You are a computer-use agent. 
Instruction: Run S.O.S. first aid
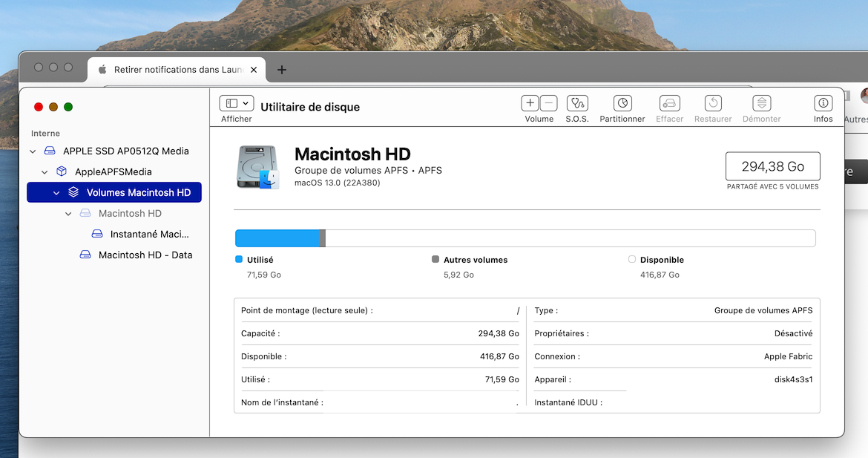tap(577, 103)
